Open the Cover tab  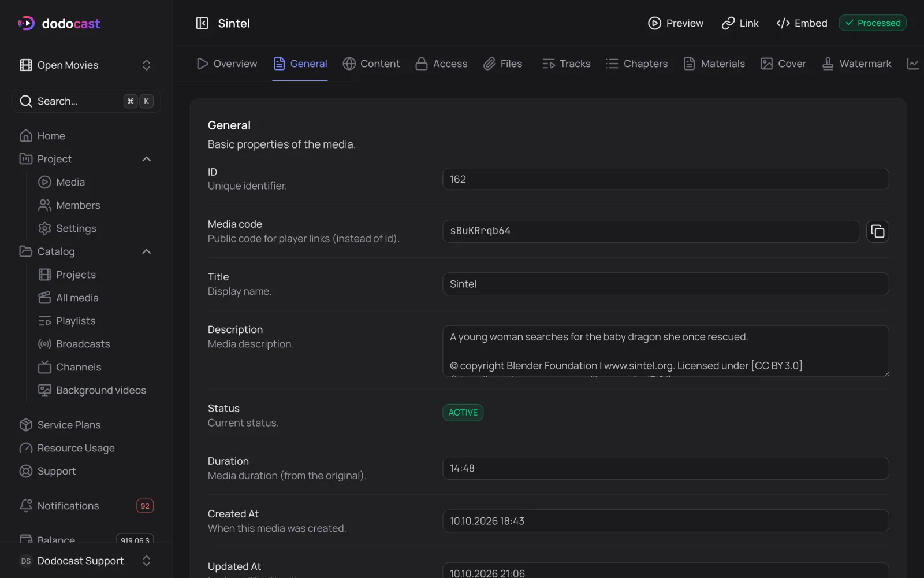[783, 64]
